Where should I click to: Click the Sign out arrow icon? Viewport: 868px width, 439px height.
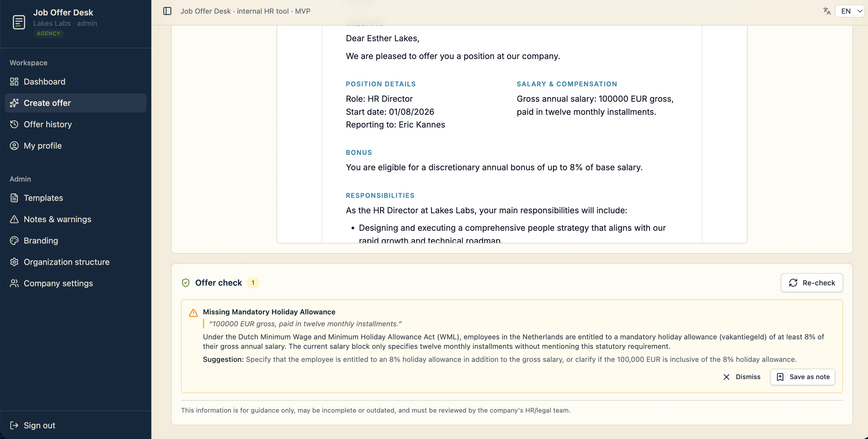(x=14, y=425)
